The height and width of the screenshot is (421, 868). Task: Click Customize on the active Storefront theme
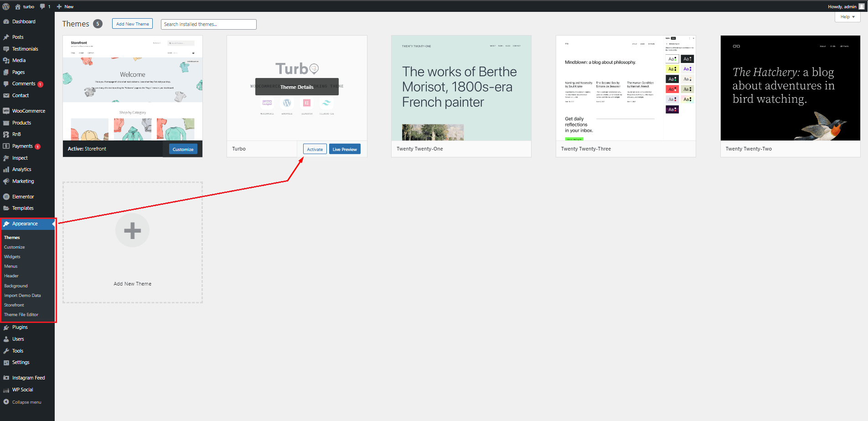coord(183,149)
